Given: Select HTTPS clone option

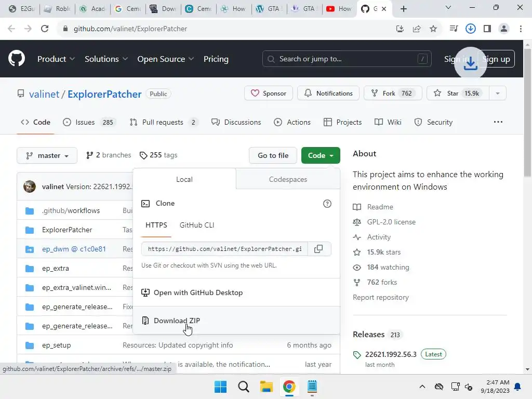Looking at the screenshot, I should (x=156, y=225).
